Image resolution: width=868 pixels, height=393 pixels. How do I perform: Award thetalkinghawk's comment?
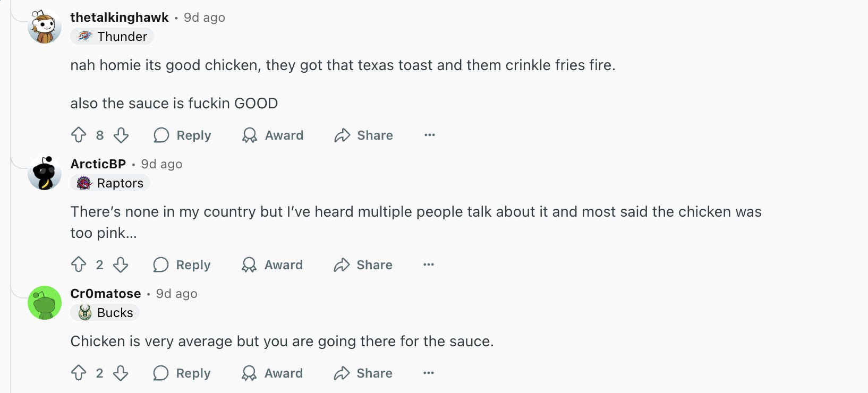point(273,135)
